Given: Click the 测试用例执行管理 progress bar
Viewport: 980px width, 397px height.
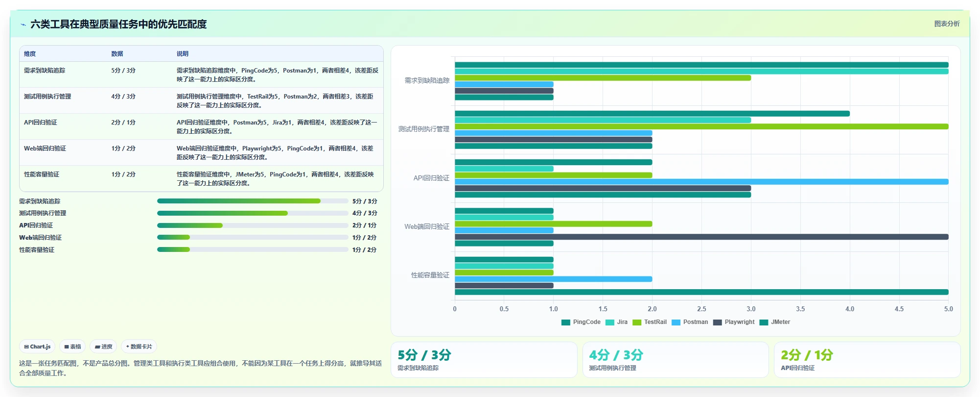Looking at the screenshot, I should coord(253,213).
